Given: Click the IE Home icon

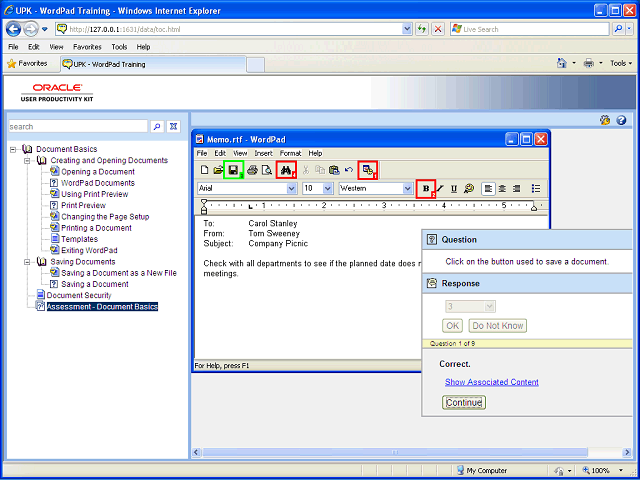Looking at the screenshot, I should coord(562,63).
